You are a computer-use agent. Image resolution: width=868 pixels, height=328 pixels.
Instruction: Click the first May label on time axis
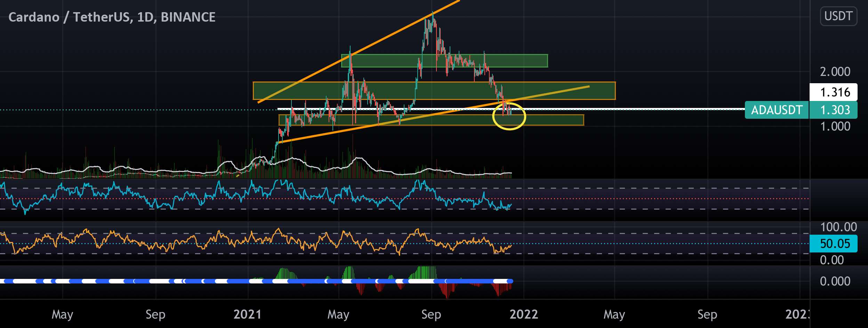[62, 314]
